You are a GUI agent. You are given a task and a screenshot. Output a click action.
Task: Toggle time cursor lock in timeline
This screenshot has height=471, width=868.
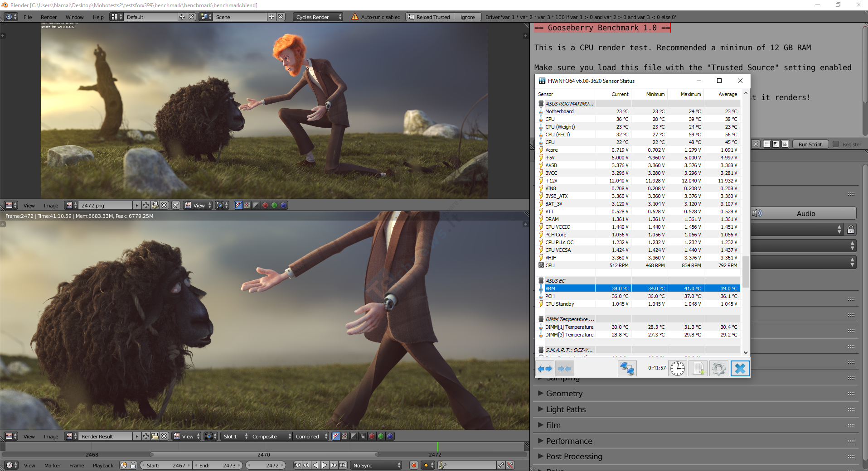click(133, 465)
